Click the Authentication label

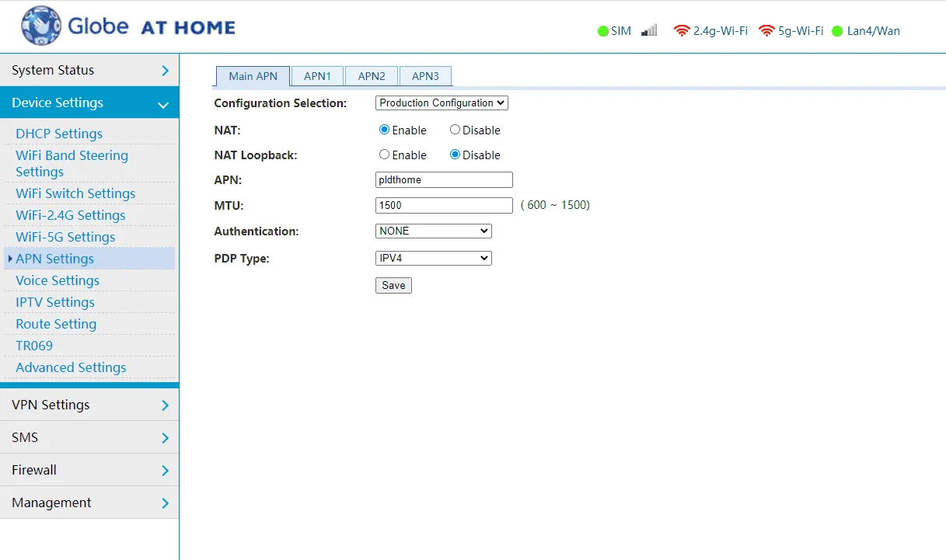coord(257,231)
